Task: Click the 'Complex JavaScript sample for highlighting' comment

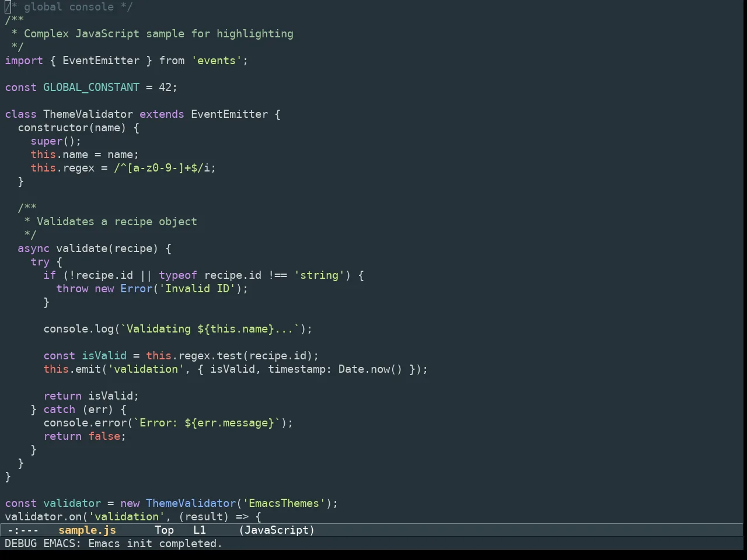Action: [x=159, y=34]
